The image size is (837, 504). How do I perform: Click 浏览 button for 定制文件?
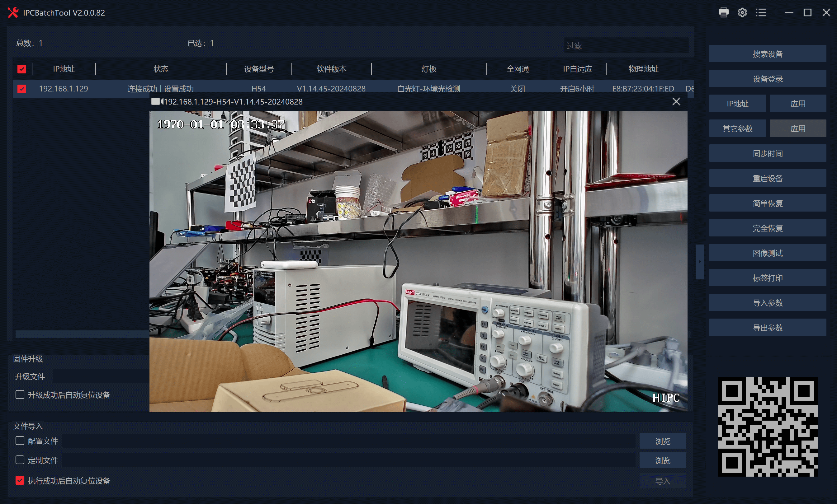[662, 460]
